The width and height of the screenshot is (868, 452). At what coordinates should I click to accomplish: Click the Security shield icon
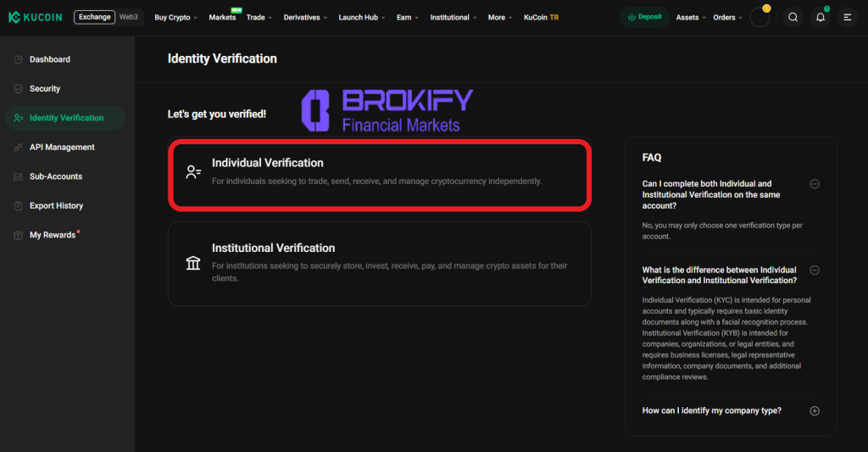tap(19, 89)
